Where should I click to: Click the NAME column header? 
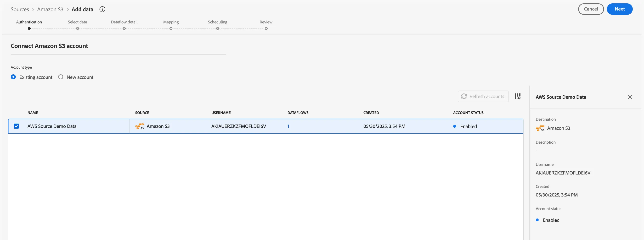click(33, 113)
